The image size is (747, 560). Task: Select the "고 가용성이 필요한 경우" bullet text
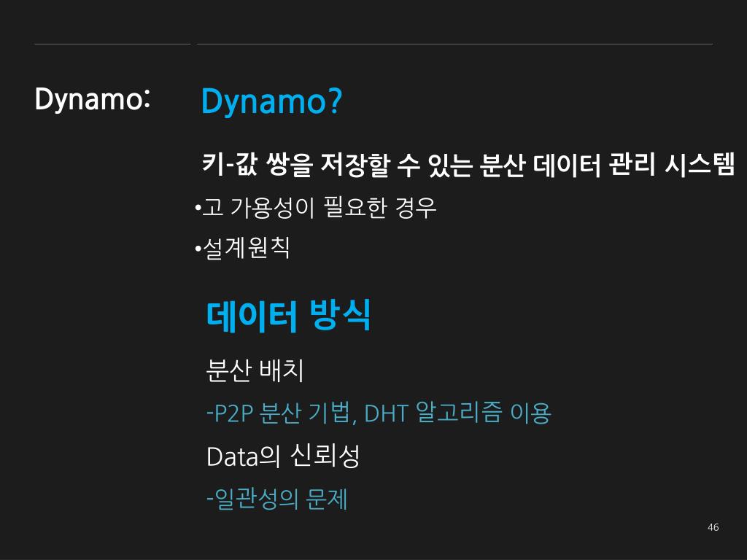320,209
